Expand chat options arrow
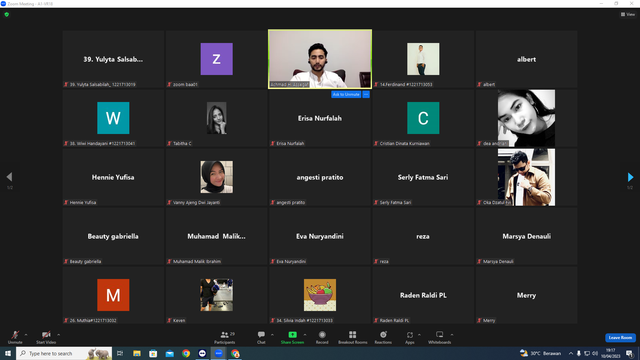Screen dimensions: 640x360 (x=272, y=335)
